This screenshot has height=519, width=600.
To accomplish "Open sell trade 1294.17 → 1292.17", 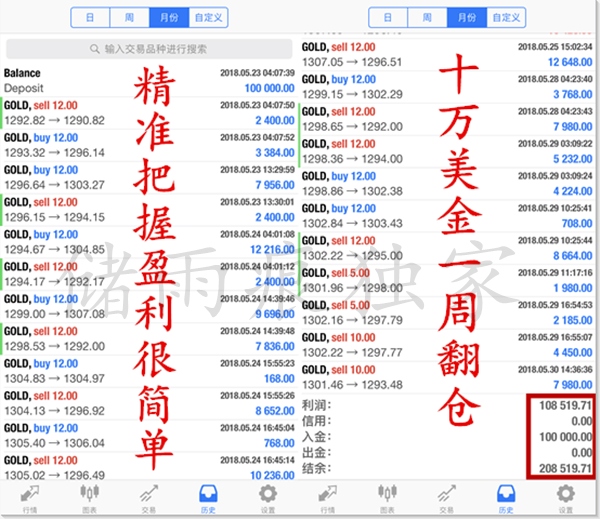I will 149,274.
